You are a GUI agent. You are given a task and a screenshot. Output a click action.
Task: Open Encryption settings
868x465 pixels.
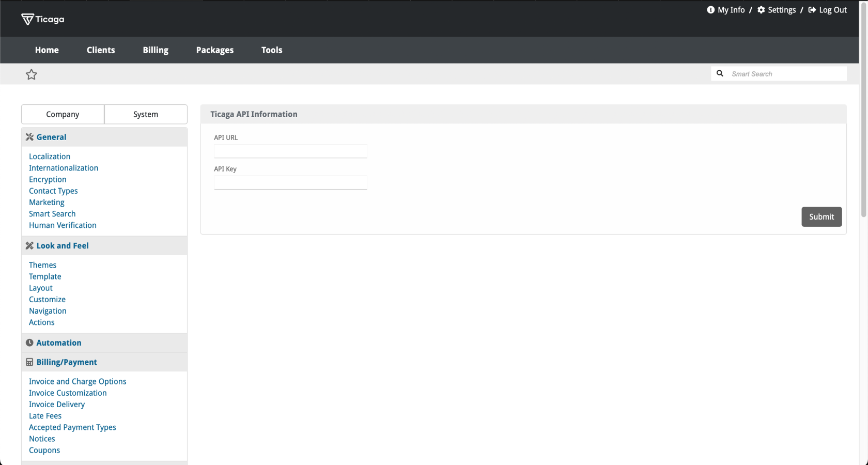[x=48, y=179]
